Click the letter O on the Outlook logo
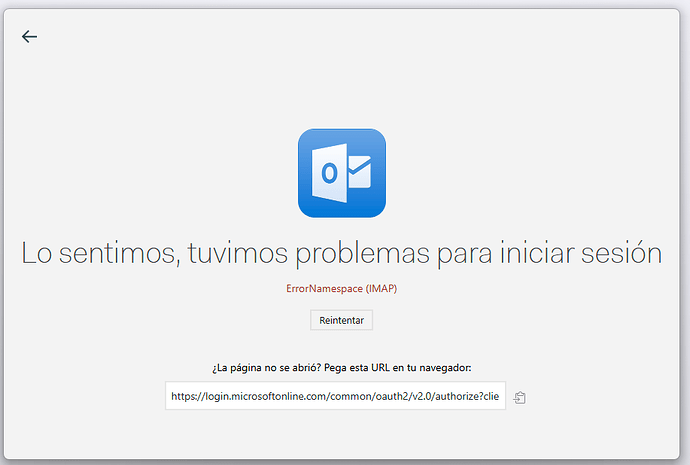 tap(328, 175)
